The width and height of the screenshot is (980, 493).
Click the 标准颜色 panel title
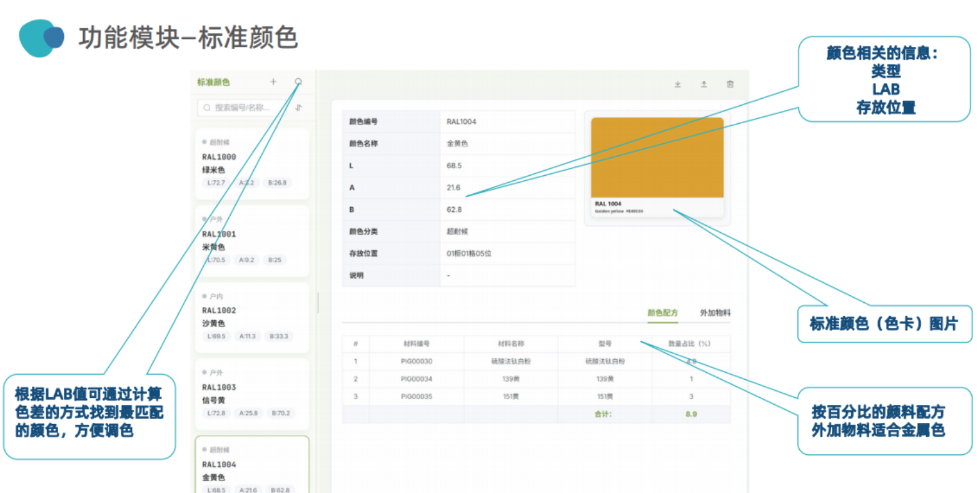tap(213, 82)
